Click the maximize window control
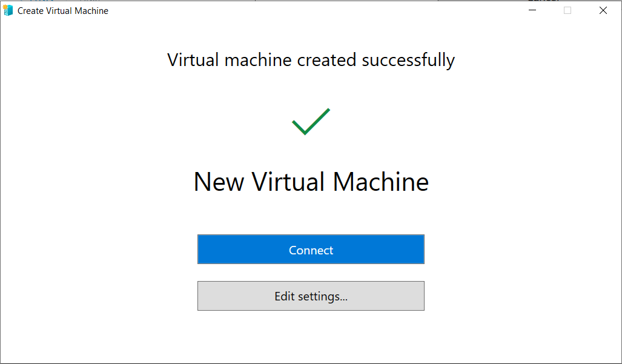The image size is (622, 364). [567, 10]
